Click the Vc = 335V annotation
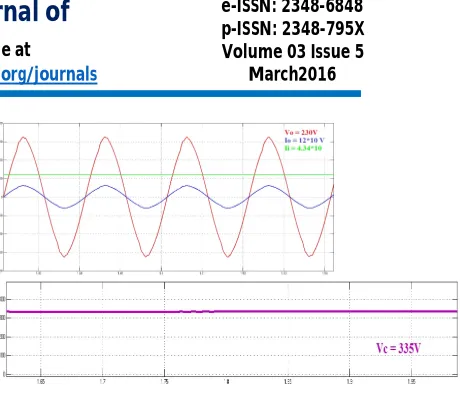This screenshot has width=460, height=394. tap(398, 348)
